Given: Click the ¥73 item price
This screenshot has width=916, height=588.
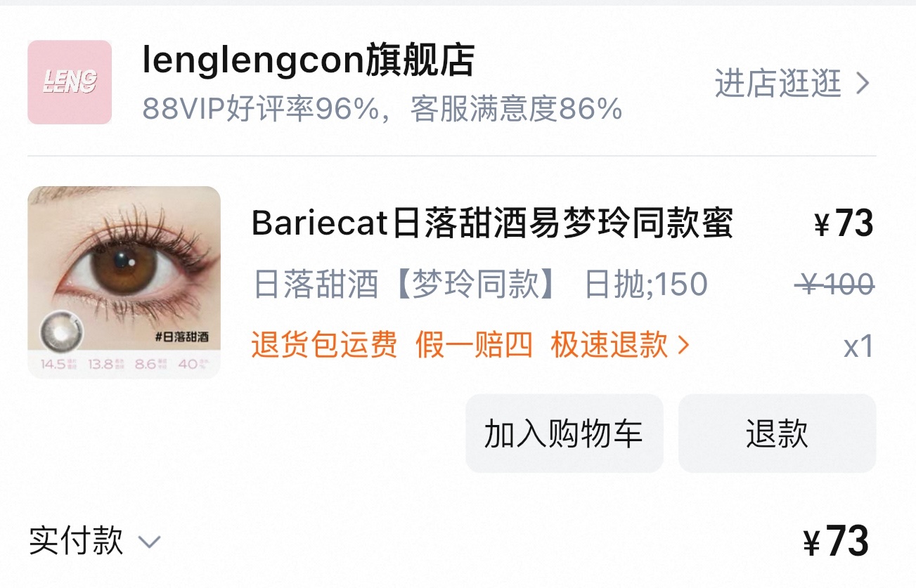Looking at the screenshot, I should 844,224.
